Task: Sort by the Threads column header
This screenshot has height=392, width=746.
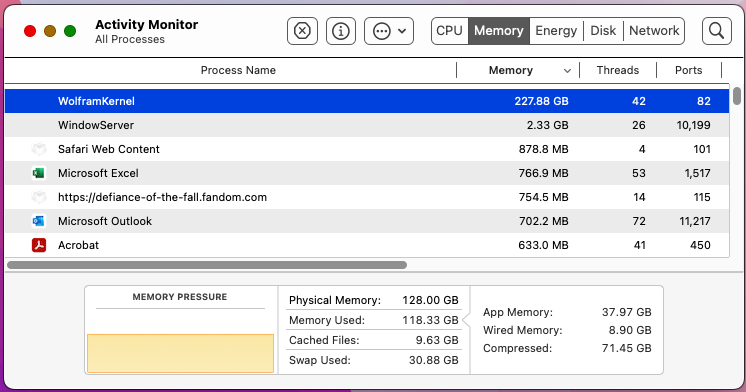Action: point(618,70)
